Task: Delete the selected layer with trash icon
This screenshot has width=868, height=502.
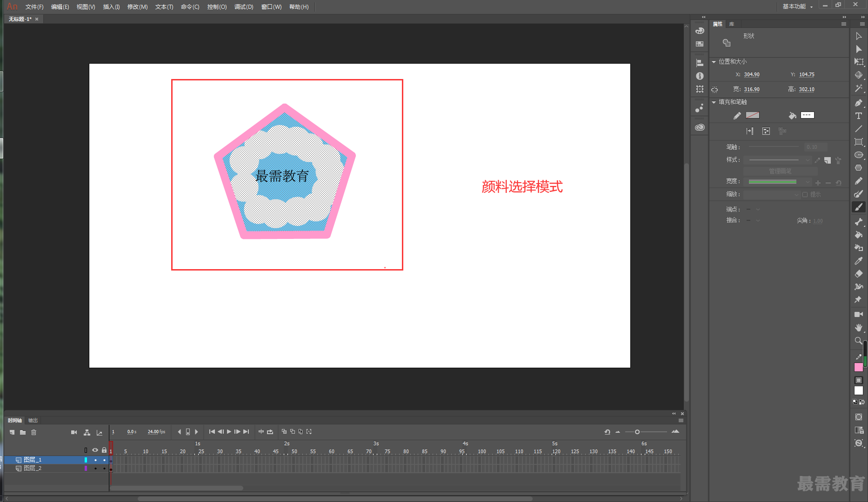Action: tap(33, 432)
